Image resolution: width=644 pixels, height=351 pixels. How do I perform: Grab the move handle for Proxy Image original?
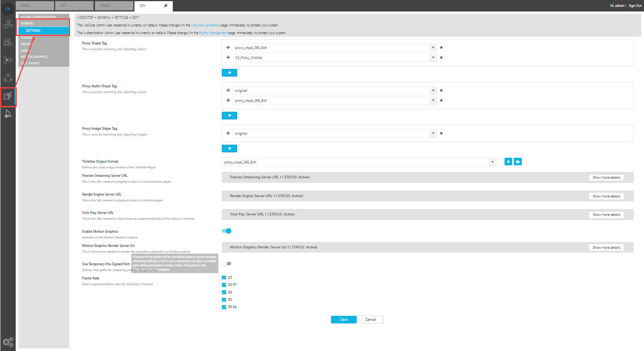(x=228, y=133)
